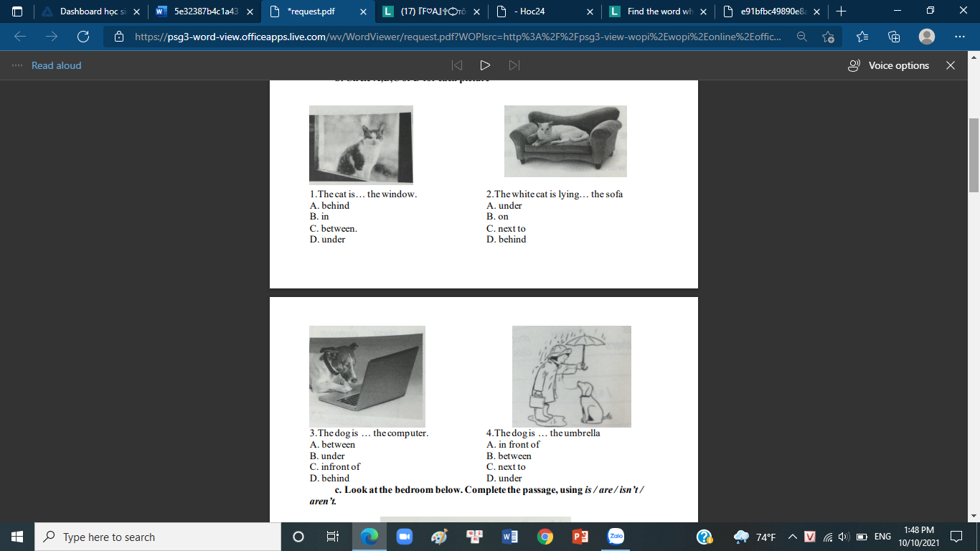Click the site lock icon in address bar

[119, 37]
